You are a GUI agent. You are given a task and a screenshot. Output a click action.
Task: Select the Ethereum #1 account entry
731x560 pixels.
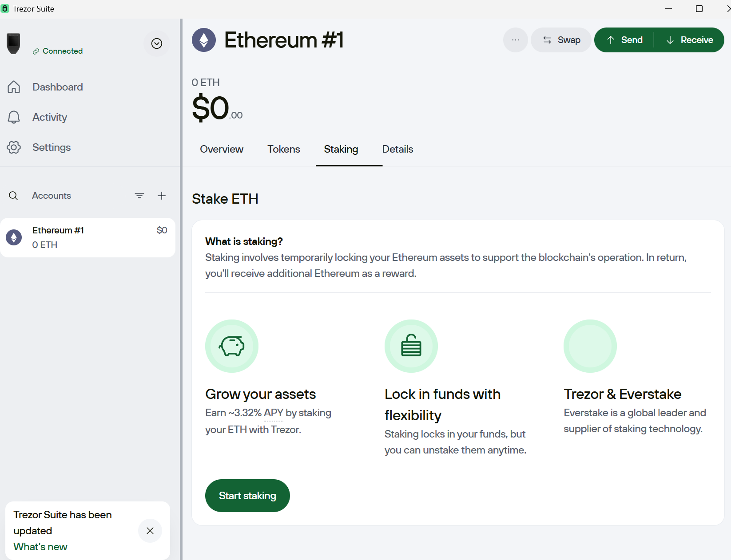coord(88,237)
